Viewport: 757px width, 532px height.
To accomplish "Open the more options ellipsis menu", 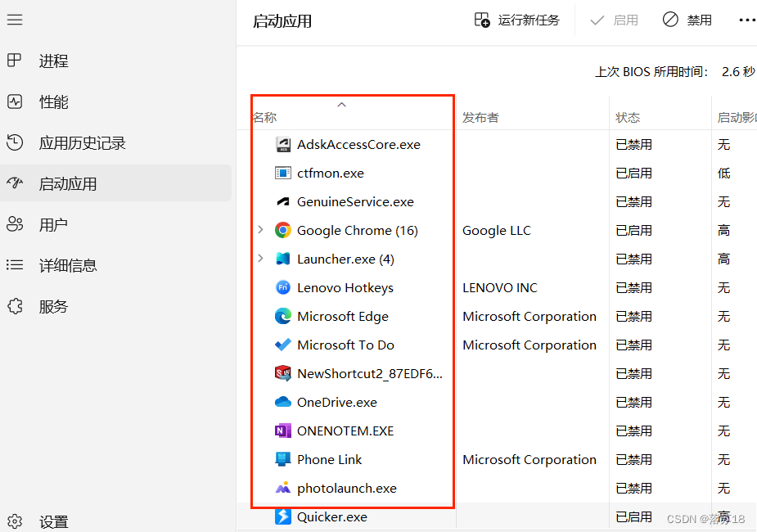I will pos(747,20).
